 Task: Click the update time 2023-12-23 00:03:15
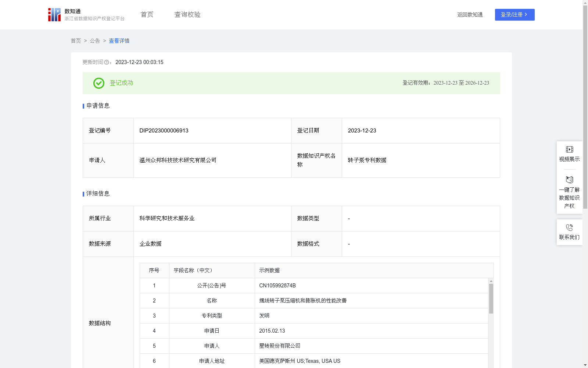click(x=139, y=63)
